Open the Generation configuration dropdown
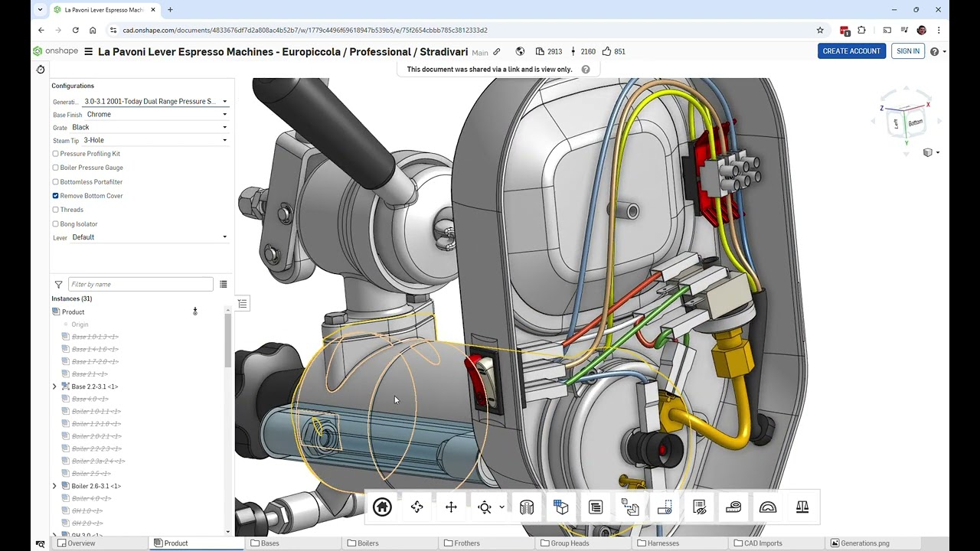This screenshot has height=551, width=980. point(155,101)
